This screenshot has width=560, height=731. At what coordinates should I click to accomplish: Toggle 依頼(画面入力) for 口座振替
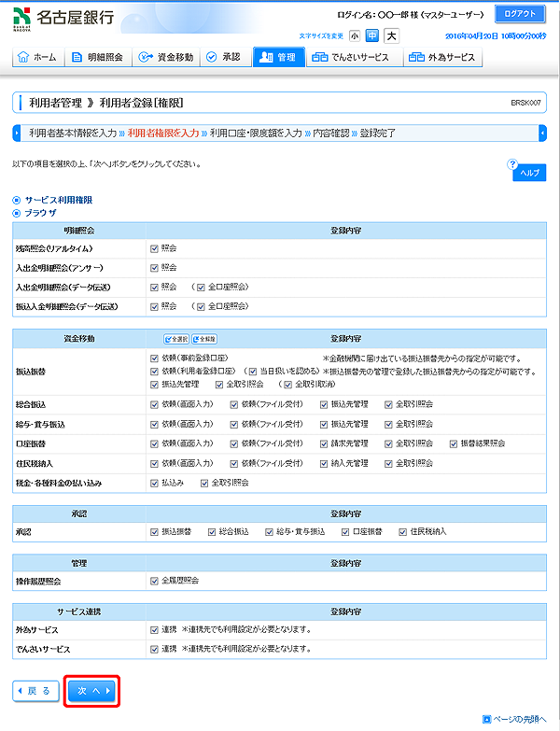(x=154, y=443)
